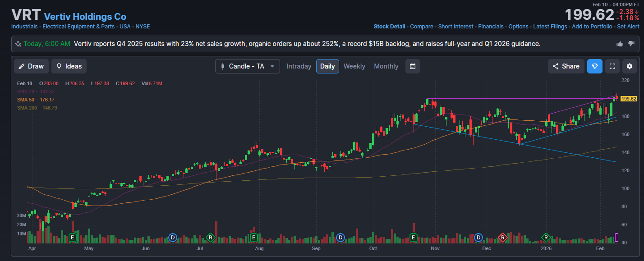Share this chart
This screenshot has height=261, width=644.
(x=566, y=66)
